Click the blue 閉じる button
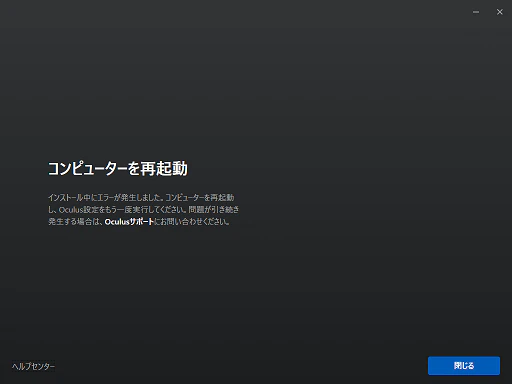 (x=464, y=366)
